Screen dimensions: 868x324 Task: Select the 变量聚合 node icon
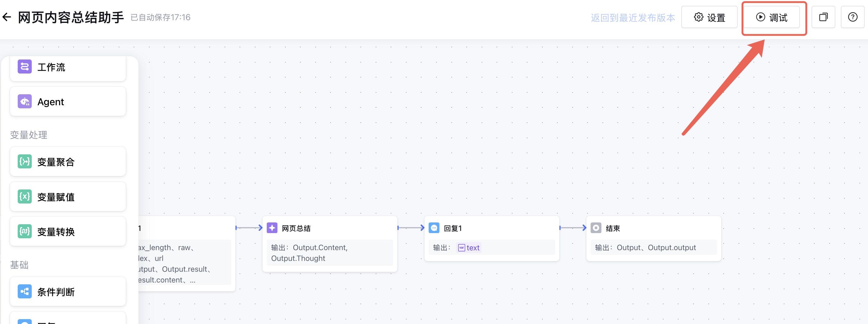tap(25, 162)
